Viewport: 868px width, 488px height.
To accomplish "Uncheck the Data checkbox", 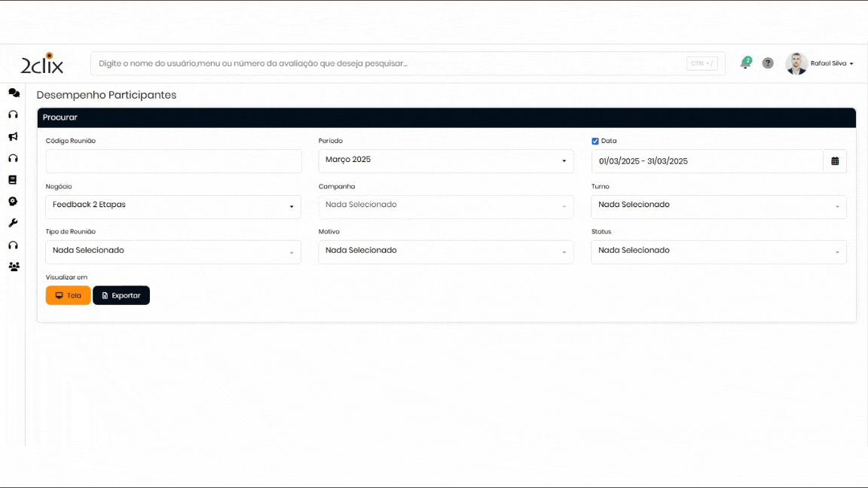I will click(x=595, y=141).
